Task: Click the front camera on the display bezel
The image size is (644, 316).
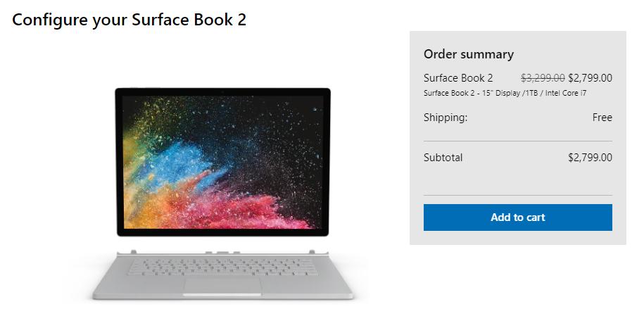Action: click(x=222, y=91)
